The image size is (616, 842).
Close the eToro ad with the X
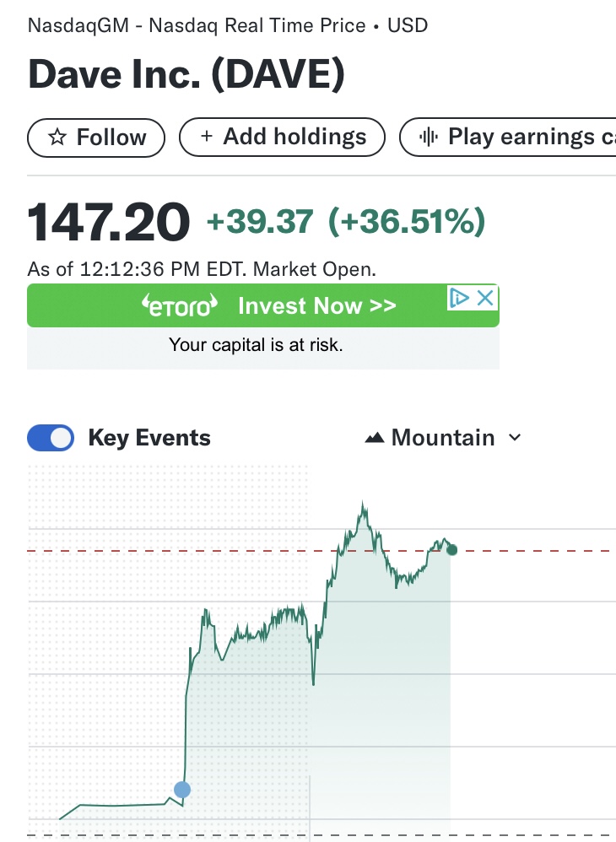click(484, 298)
